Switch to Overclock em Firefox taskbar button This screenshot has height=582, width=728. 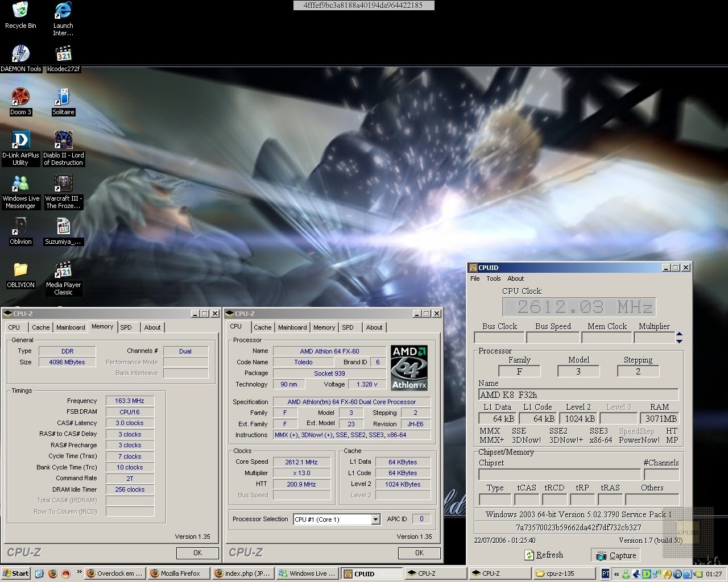tap(114, 573)
